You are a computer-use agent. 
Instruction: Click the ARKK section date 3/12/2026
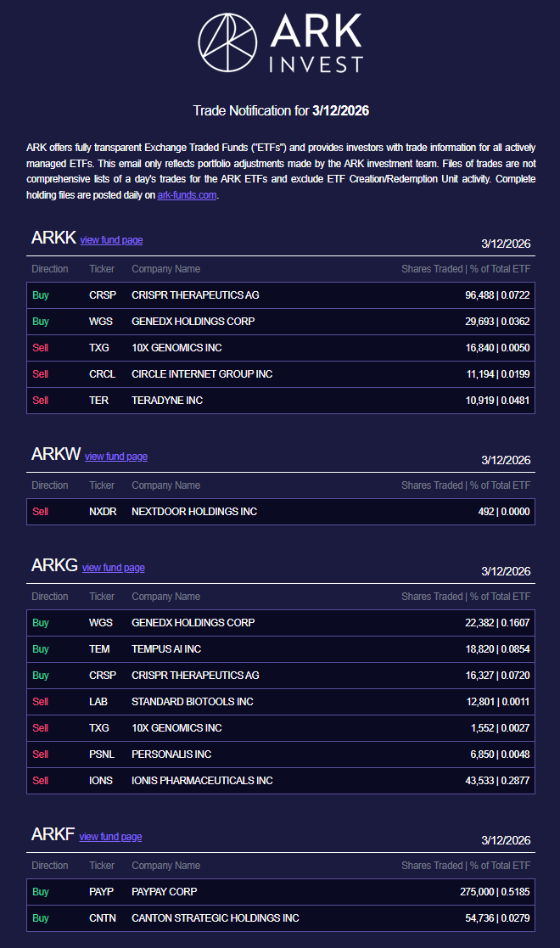point(506,244)
